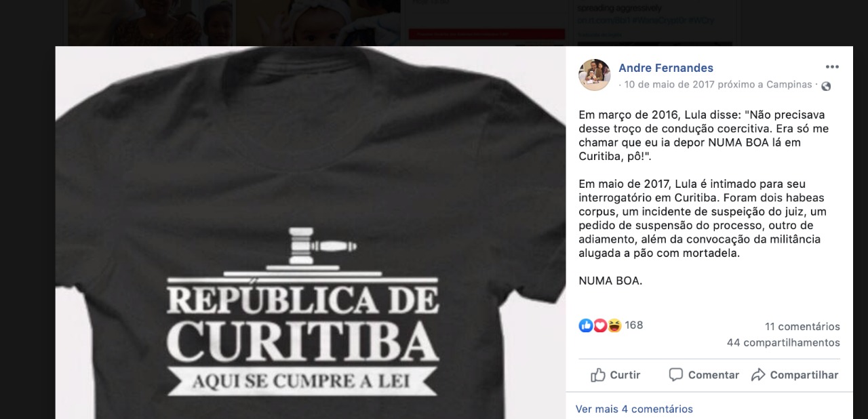Click the red heart Love reaction icon
This screenshot has height=419, width=868.
[600, 325]
